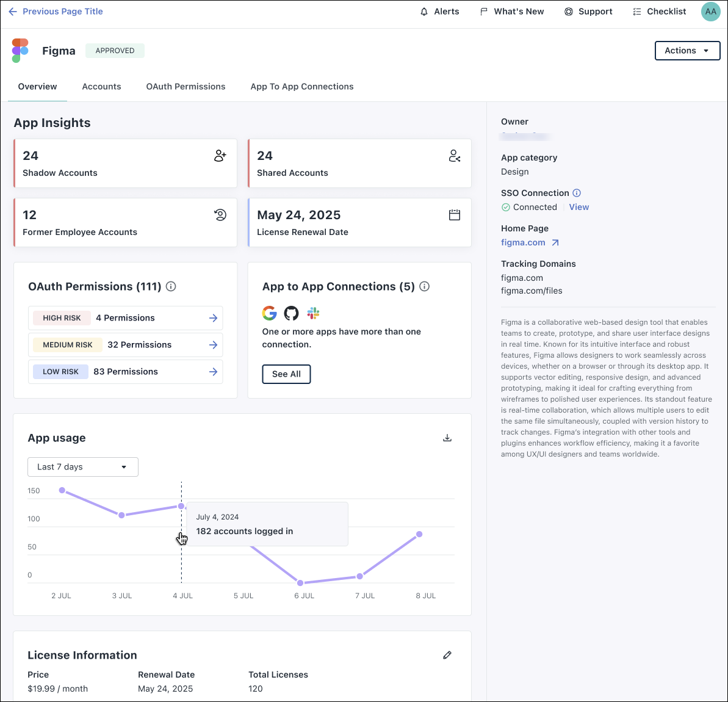Click the Checklist icon

(637, 12)
